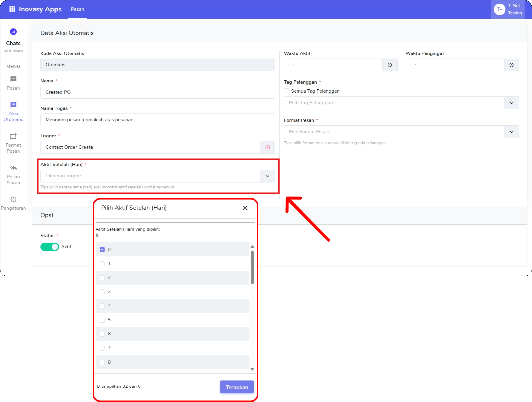Switch to the Pesan top tab
Screen dimensions: 532x402
pos(78,9)
